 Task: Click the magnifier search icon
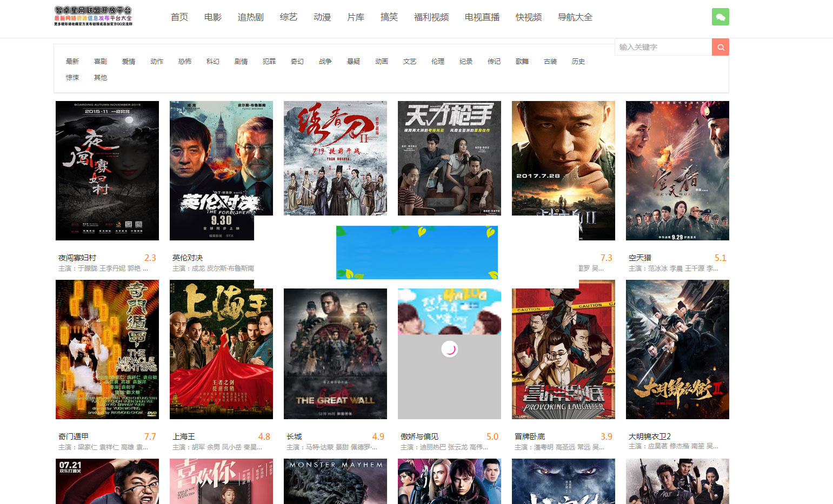coord(721,47)
